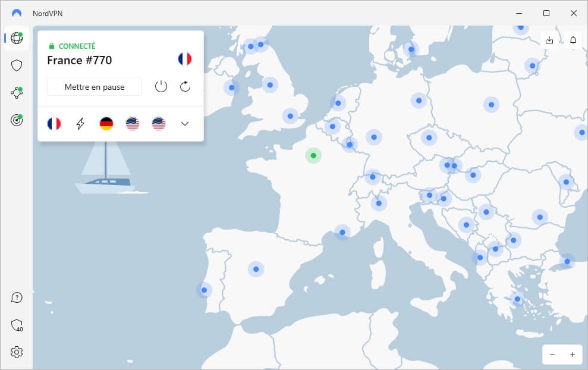Open the Threat Protection shield panel

pos(16,65)
